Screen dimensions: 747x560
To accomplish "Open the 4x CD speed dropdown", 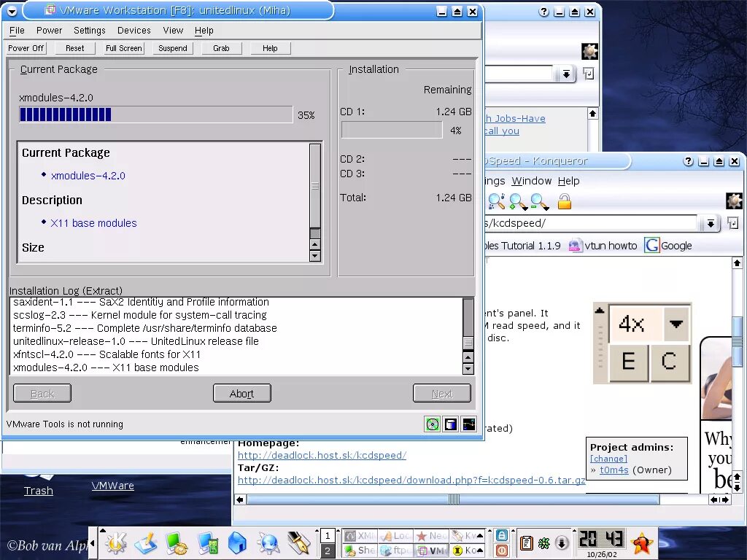I will coord(676,323).
